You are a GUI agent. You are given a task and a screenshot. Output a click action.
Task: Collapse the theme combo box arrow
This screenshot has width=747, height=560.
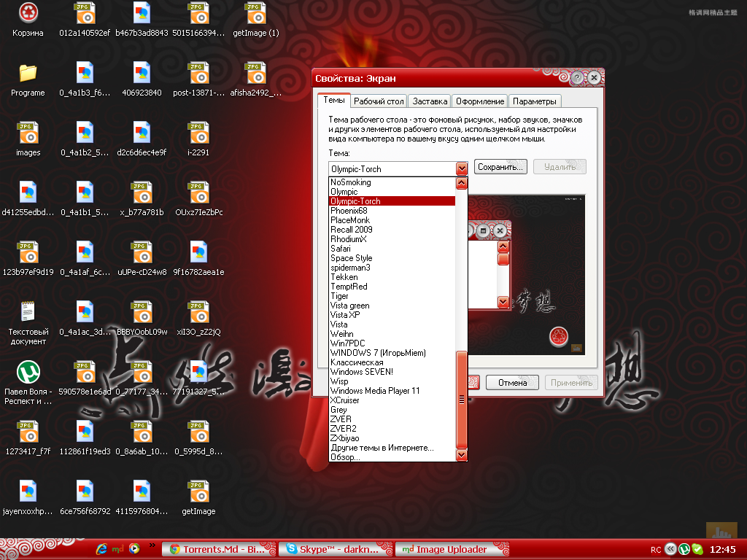click(461, 168)
